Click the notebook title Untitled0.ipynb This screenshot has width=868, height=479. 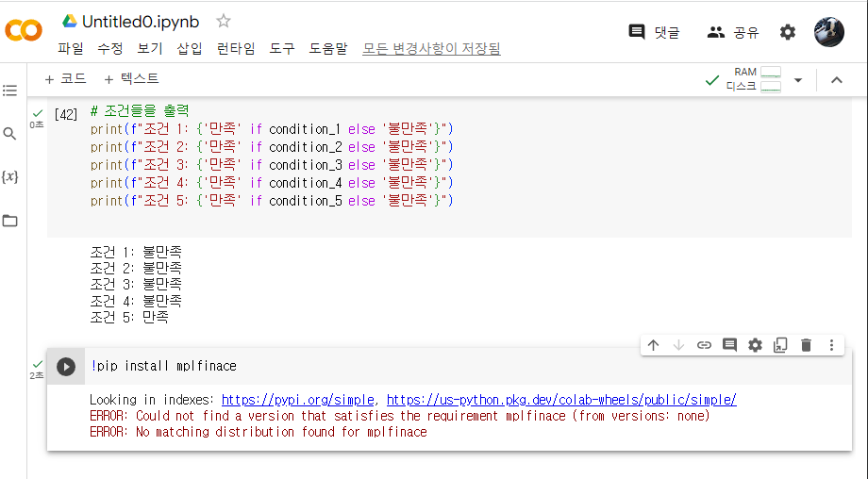click(x=141, y=22)
